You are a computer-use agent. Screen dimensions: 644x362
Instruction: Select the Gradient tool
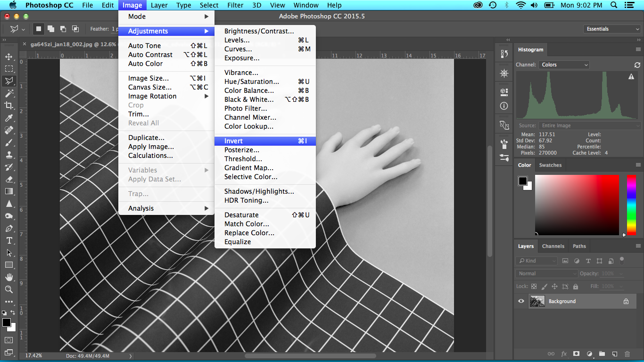click(x=8, y=191)
